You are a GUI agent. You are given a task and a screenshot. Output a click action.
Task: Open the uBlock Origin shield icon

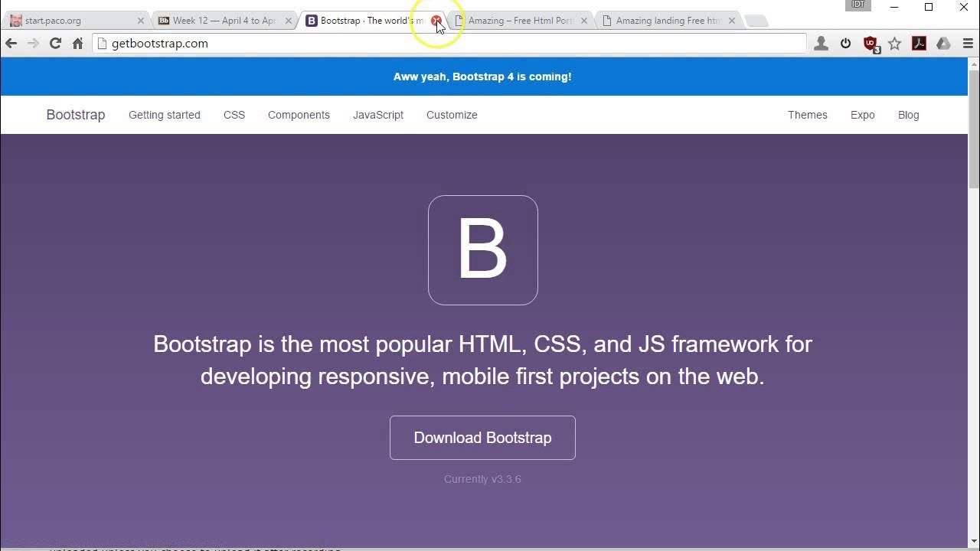click(871, 44)
